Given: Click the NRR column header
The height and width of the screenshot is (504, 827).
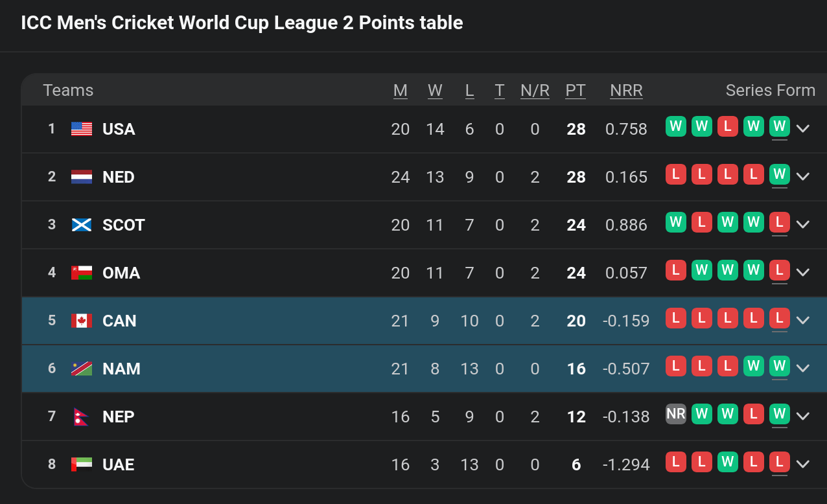Looking at the screenshot, I should (x=626, y=91).
